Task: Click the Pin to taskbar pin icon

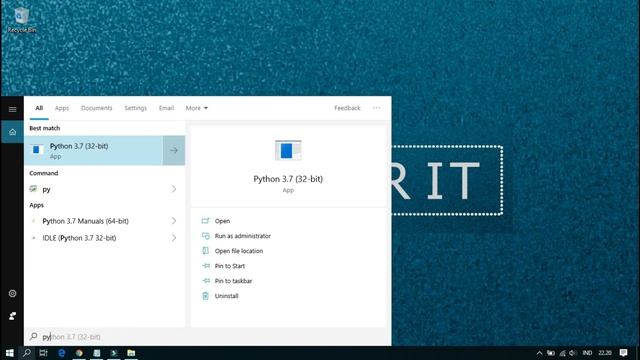Action: click(206, 281)
